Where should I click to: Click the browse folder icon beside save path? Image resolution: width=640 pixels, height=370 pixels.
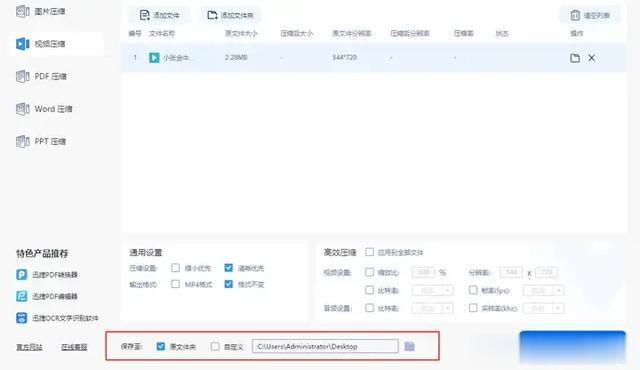point(409,346)
